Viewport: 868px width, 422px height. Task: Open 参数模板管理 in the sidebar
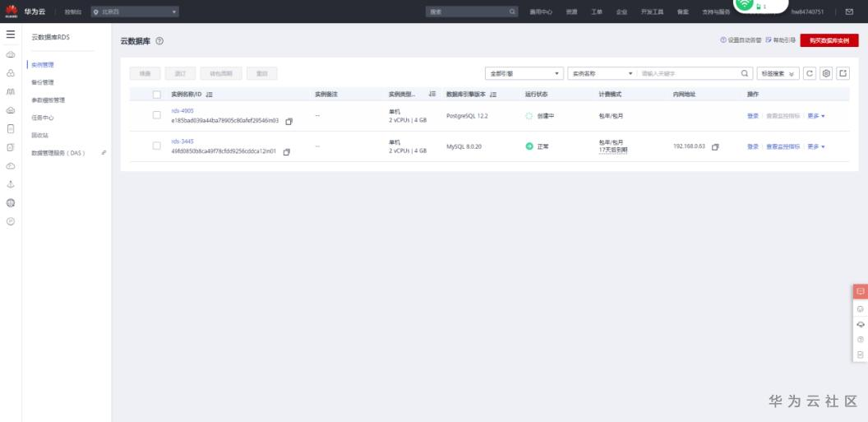click(x=48, y=100)
